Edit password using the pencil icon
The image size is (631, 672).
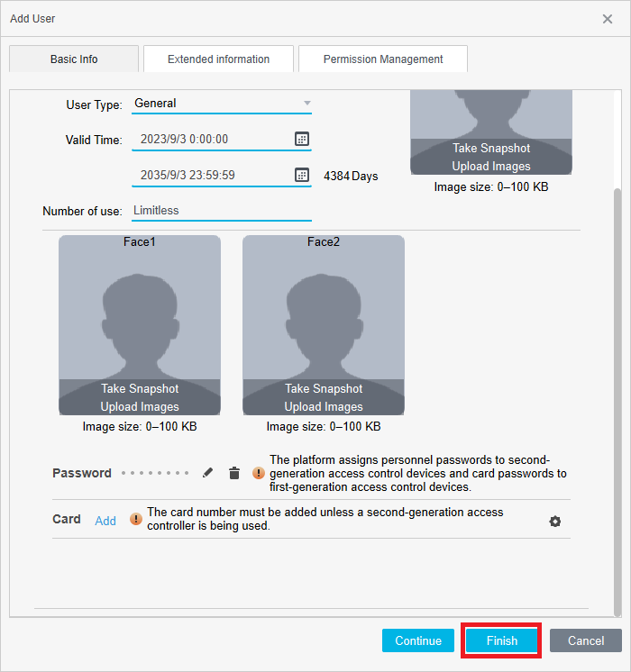[x=208, y=473]
